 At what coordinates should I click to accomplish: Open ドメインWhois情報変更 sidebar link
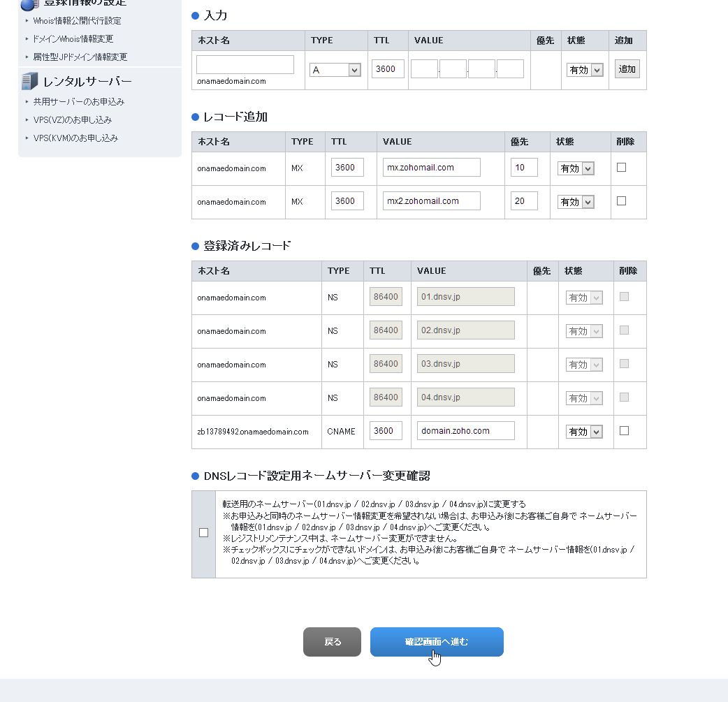73,39
